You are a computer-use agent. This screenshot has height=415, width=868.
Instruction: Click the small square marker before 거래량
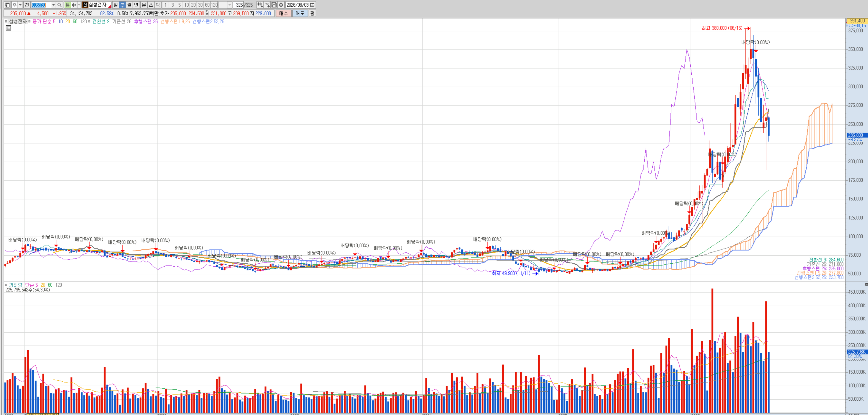[x=6, y=285]
